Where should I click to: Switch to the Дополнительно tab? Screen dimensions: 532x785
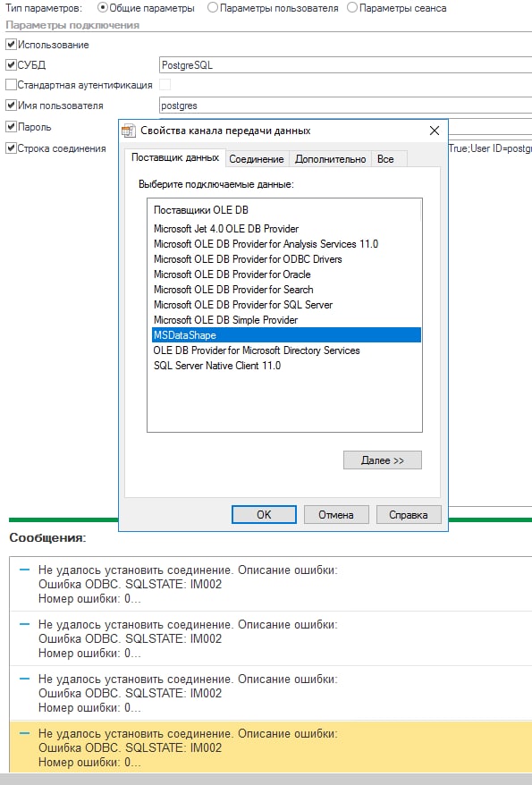(330, 159)
